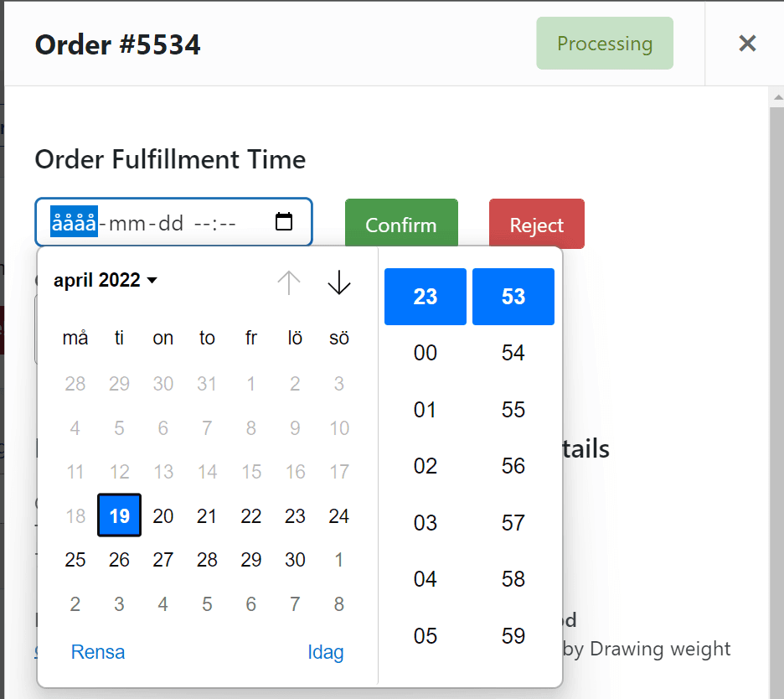Choose hour 02 in the time list
The height and width of the screenshot is (699, 784).
click(425, 466)
